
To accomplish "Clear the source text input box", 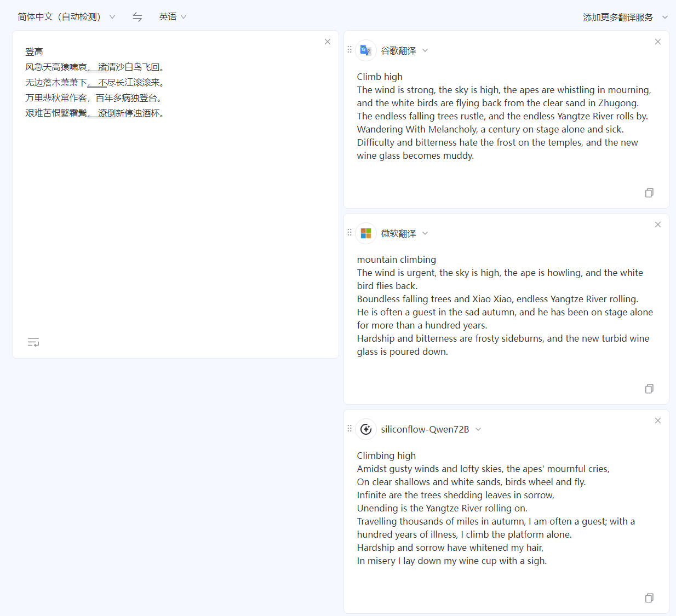I will pyautogui.click(x=328, y=42).
